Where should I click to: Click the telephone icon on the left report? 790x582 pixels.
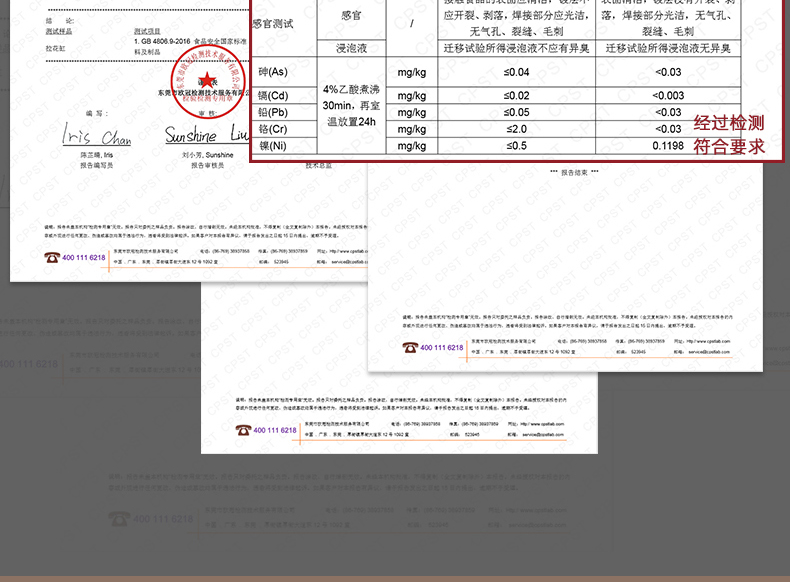pyautogui.click(x=52, y=258)
